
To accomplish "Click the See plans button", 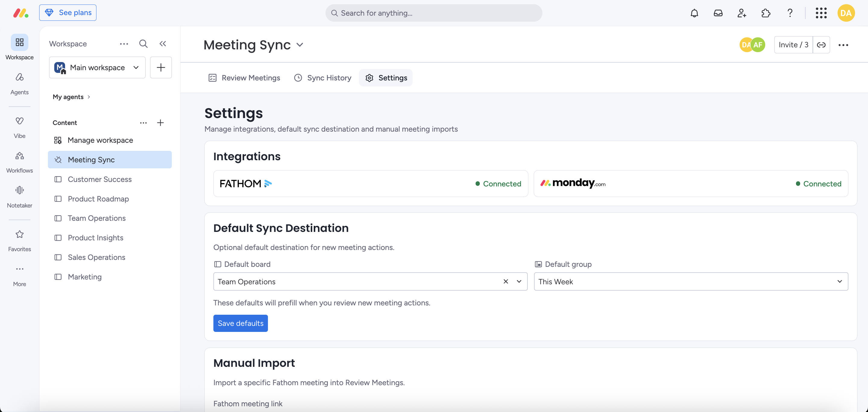I will [68, 13].
